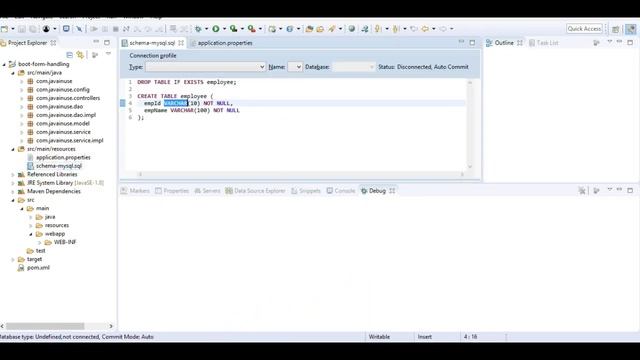This screenshot has height=360, width=640.
Task: Toggle Link with Editor in Project Explorer
Action: pos(80,55)
